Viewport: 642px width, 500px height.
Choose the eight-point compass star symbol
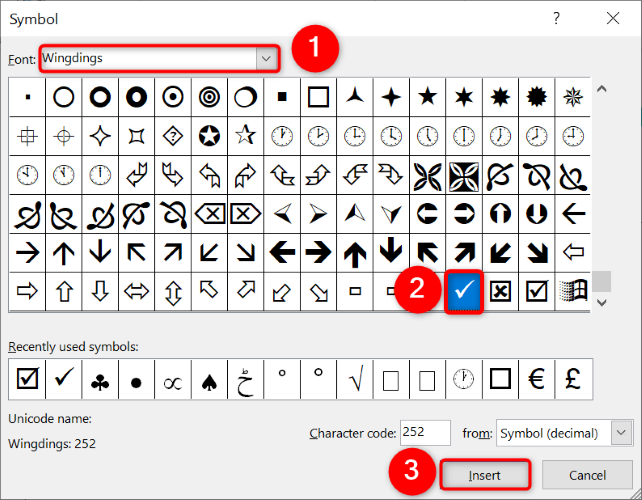click(x=573, y=97)
